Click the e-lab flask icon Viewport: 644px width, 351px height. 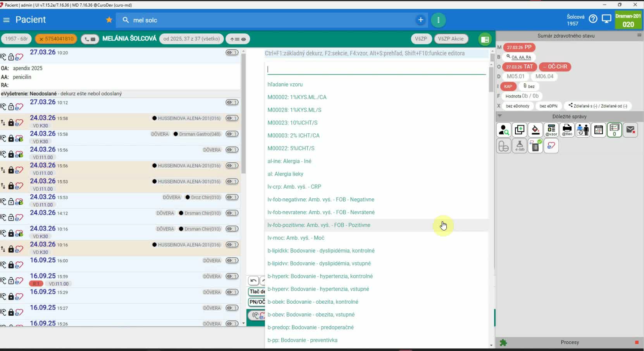(519, 146)
